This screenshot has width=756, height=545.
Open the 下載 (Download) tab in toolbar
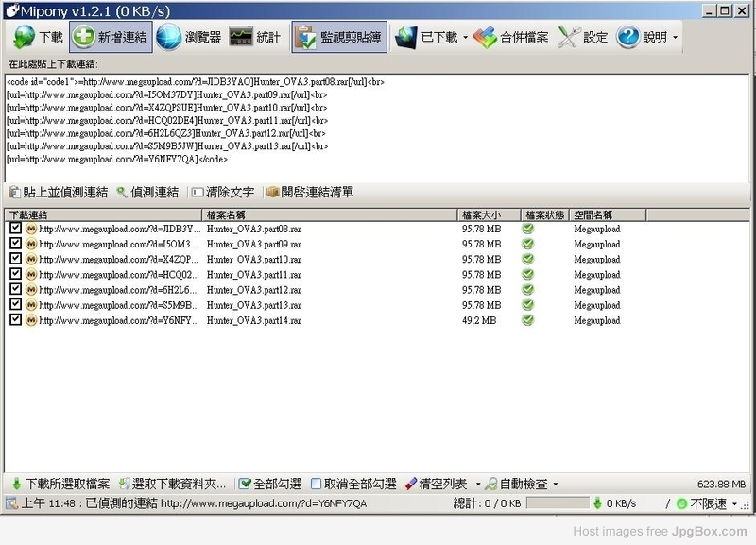click(39, 38)
